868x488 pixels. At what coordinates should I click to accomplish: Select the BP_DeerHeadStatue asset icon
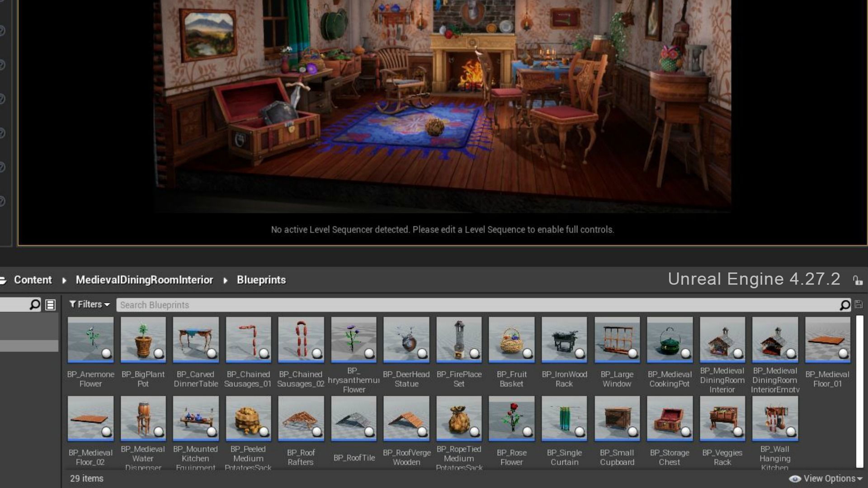coord(406,339)
